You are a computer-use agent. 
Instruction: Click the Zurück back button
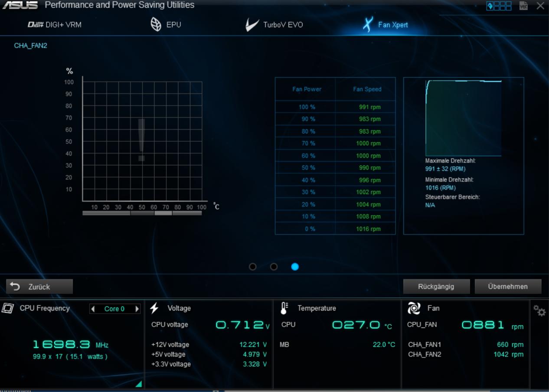[x=39, y=287]
